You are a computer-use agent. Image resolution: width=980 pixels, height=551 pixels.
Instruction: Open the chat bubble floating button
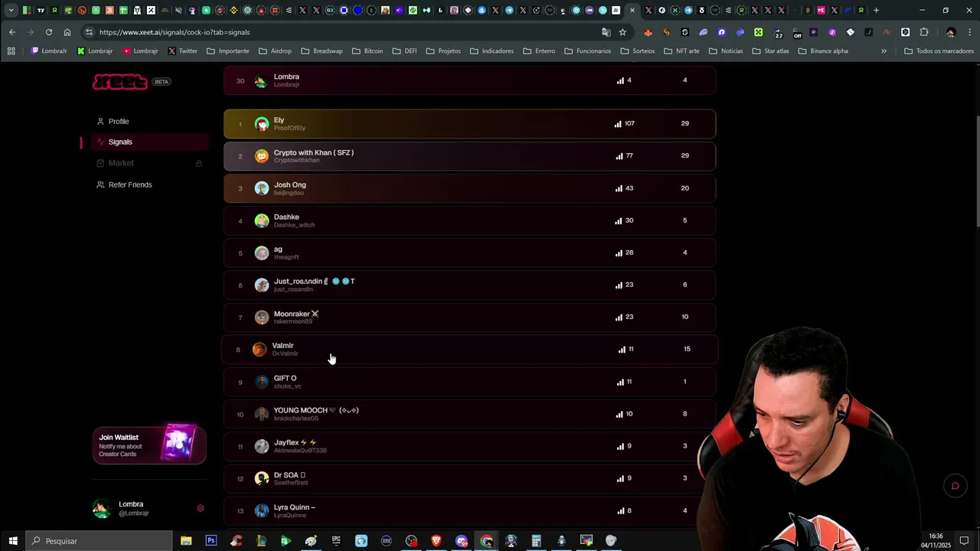point(955,486)
